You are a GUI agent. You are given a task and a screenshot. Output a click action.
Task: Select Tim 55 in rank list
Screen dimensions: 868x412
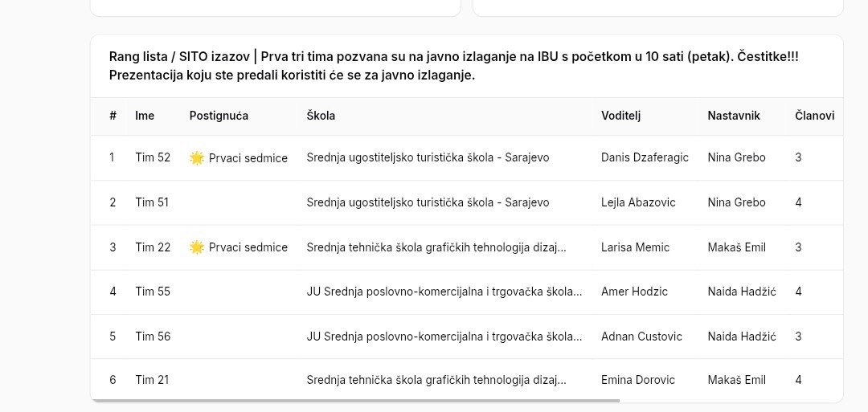(153, 292)
